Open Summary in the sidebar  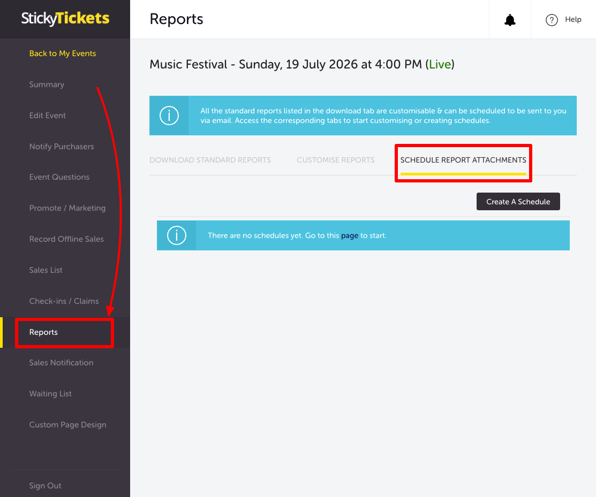(47, 84)
